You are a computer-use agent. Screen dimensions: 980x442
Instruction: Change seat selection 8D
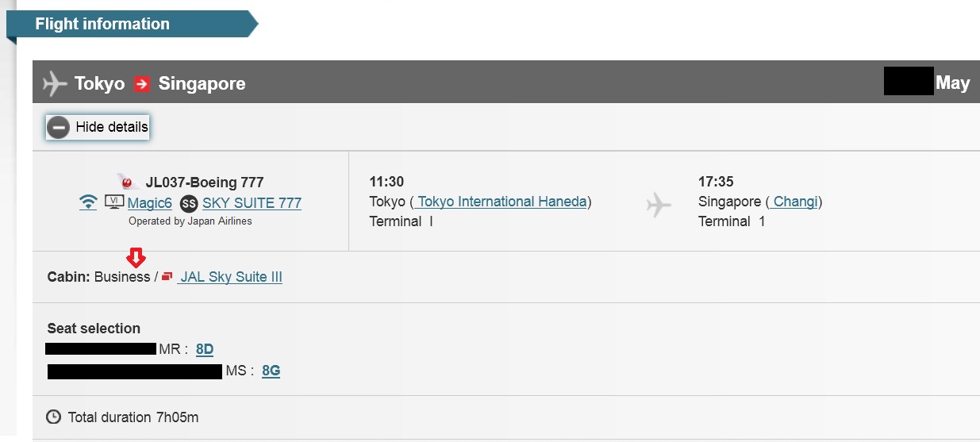pos(205,348)
